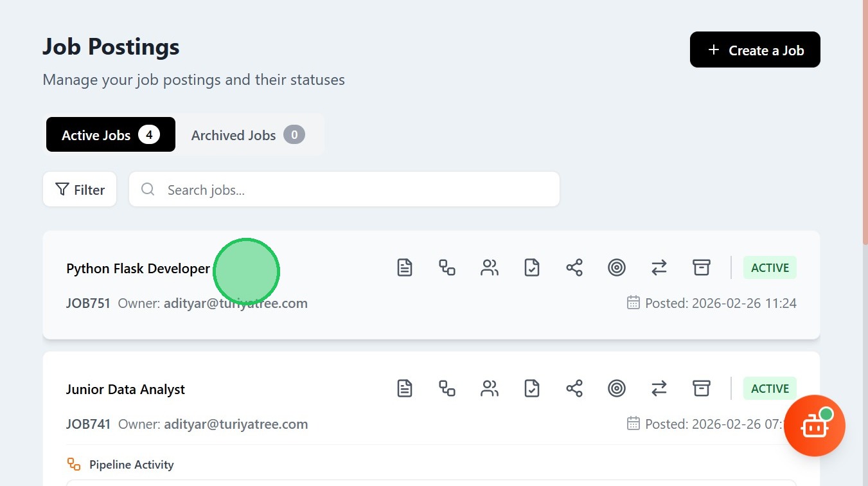The height and width of the screenshot is (486, 868).
Task: Open the Filter options
Action: tap(80, 190)
